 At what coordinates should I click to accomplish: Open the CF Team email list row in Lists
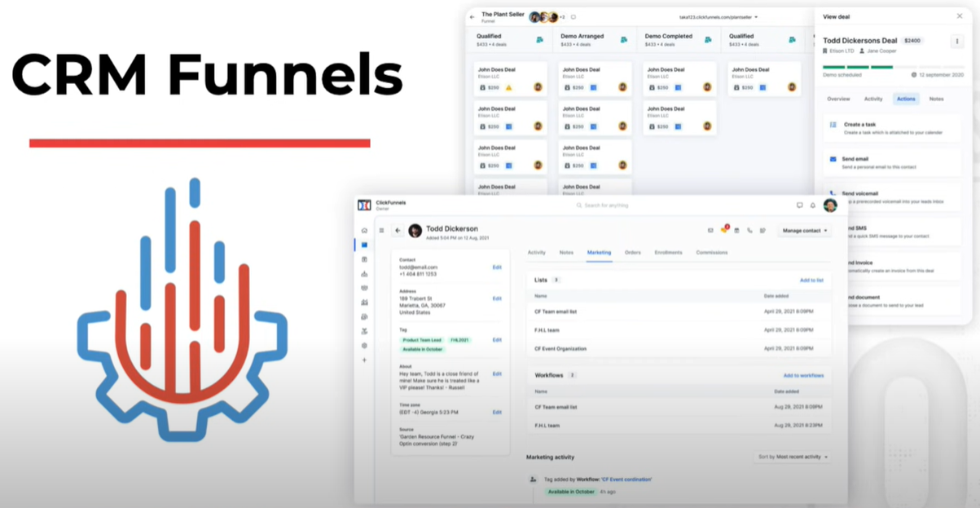pyautogui.click(x=679, y=311)
